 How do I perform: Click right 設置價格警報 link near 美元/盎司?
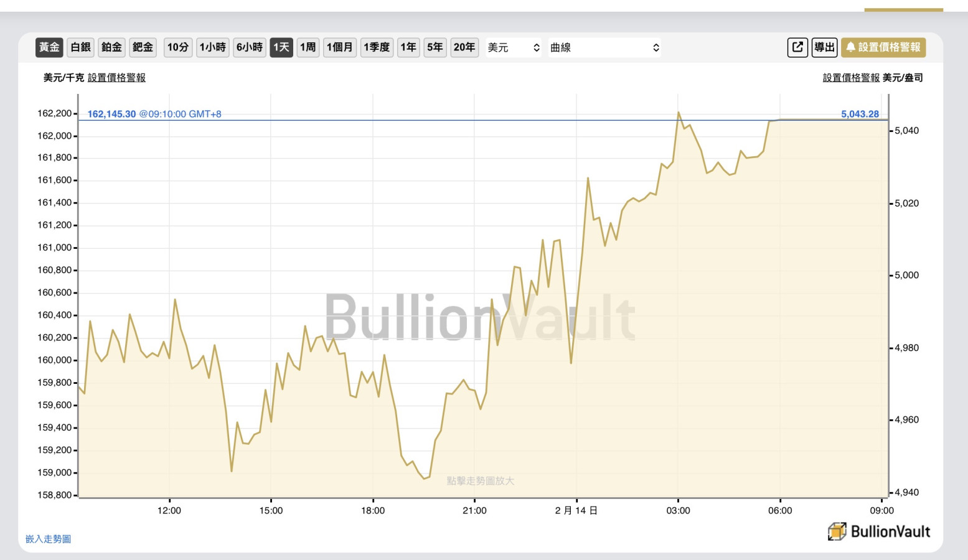point(851,78)
